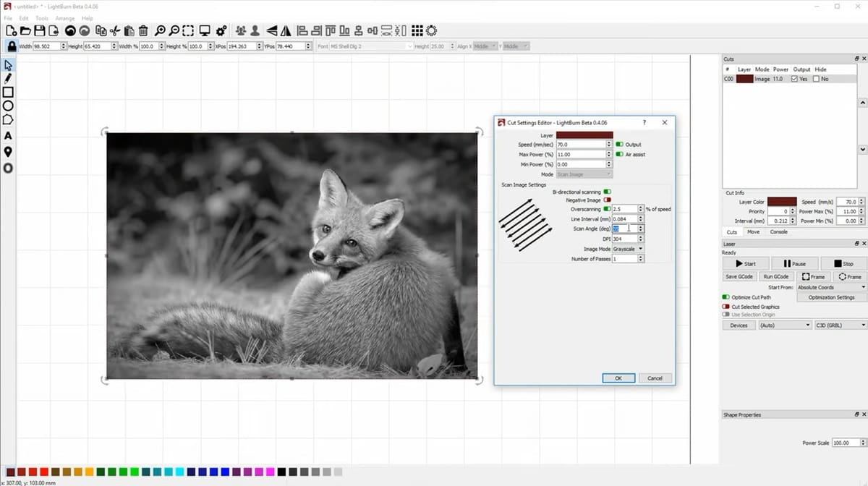Select the Rectangle tool
This screenshot has height=486, width=868.
click(8, 92)
